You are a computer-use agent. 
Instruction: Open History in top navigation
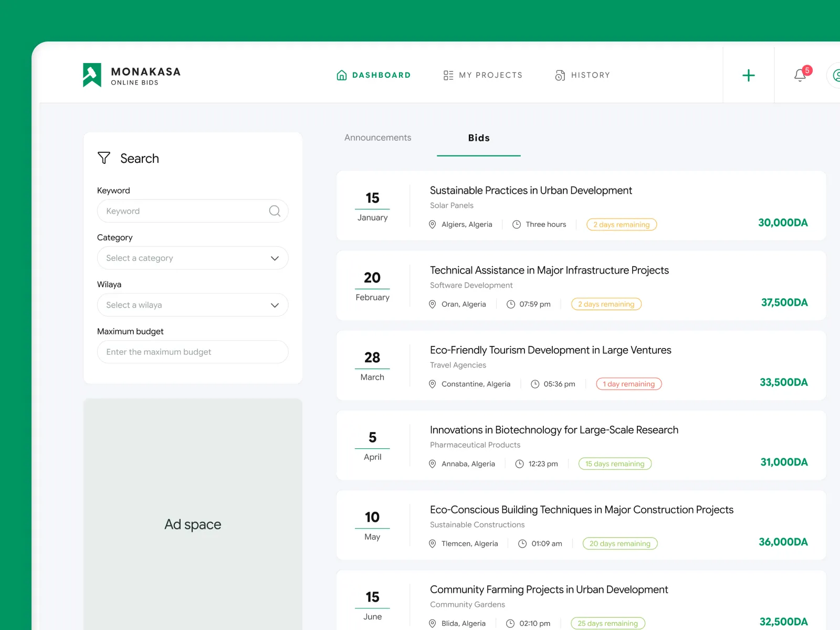point(582,75)
